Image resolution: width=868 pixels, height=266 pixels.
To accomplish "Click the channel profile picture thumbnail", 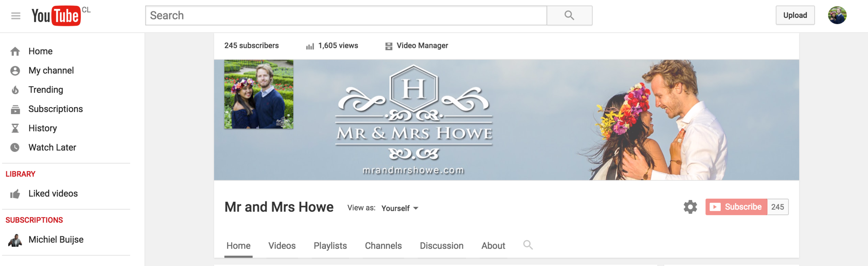I will click(259, 94).
